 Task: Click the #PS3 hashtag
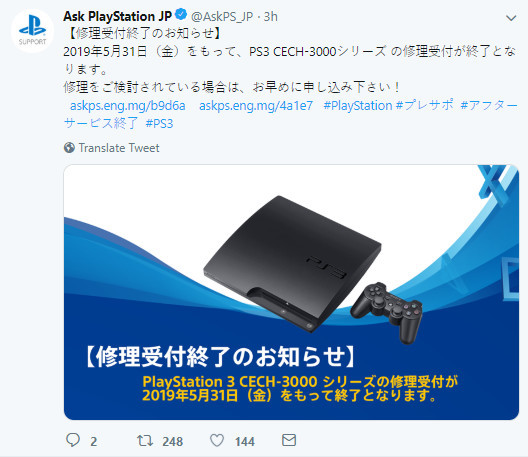[159, 124]
